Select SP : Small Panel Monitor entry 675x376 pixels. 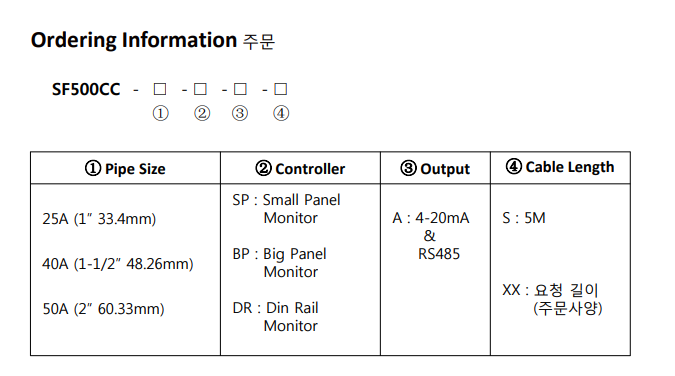pos(286,209)
